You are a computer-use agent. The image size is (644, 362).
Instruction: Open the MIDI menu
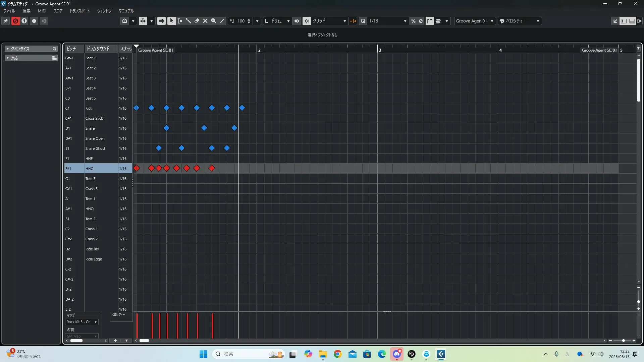(42, 11)
